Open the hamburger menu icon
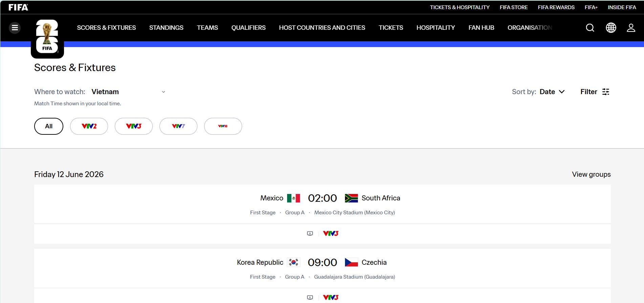The image size is (644, 303). pos(15,28)
